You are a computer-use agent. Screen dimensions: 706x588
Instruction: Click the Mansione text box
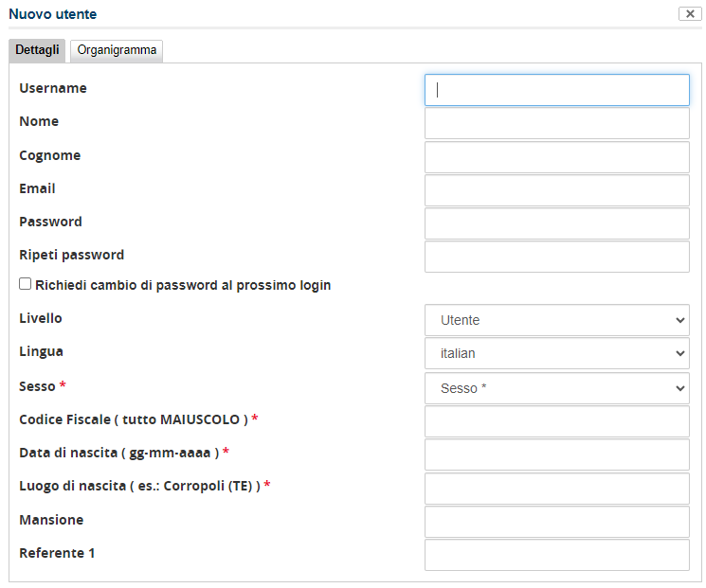tap(556, 522)
